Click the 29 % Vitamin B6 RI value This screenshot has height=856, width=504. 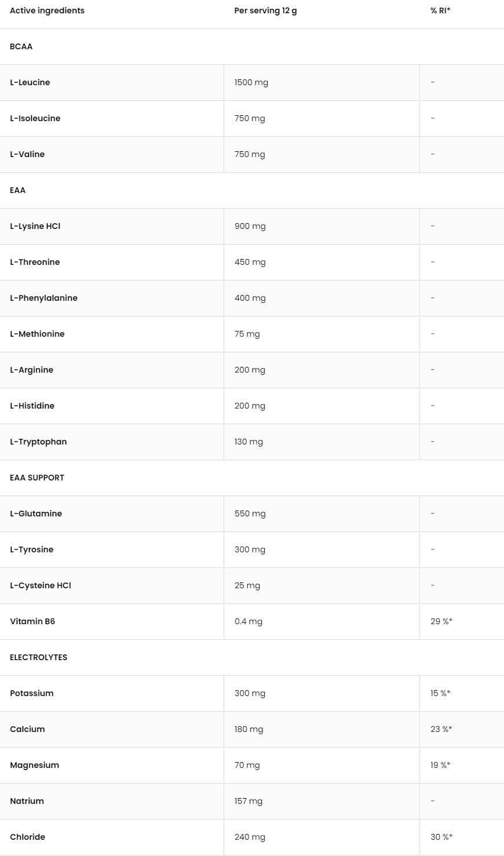tap(441, 621)
